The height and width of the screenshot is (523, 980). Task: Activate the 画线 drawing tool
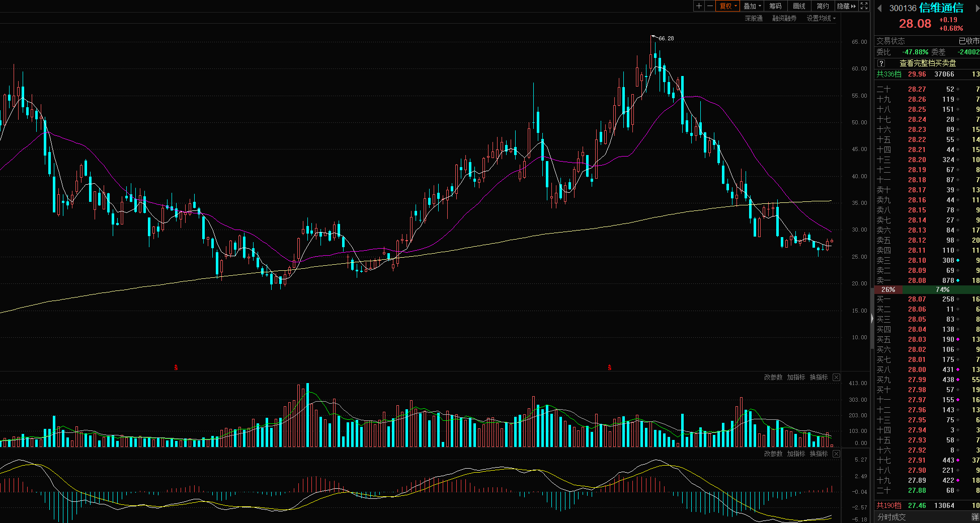799,6
